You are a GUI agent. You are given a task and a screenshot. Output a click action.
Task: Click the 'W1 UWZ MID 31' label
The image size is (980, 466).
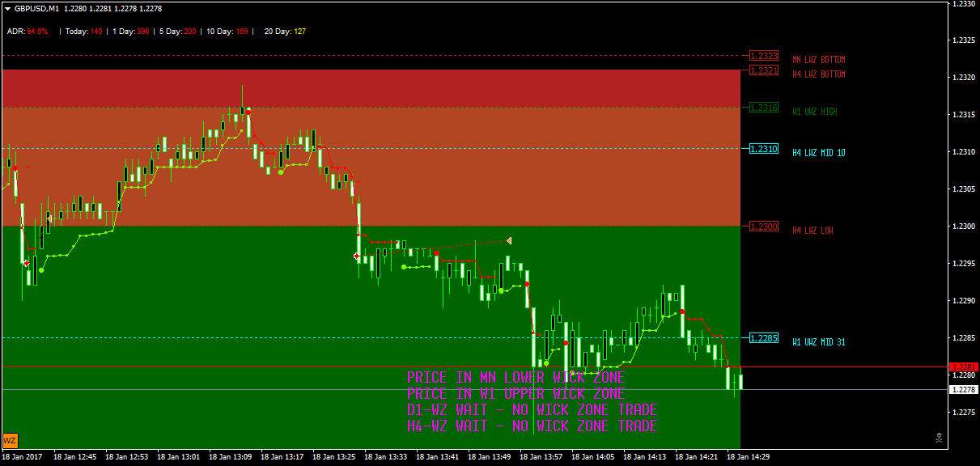tap(819, 342)
